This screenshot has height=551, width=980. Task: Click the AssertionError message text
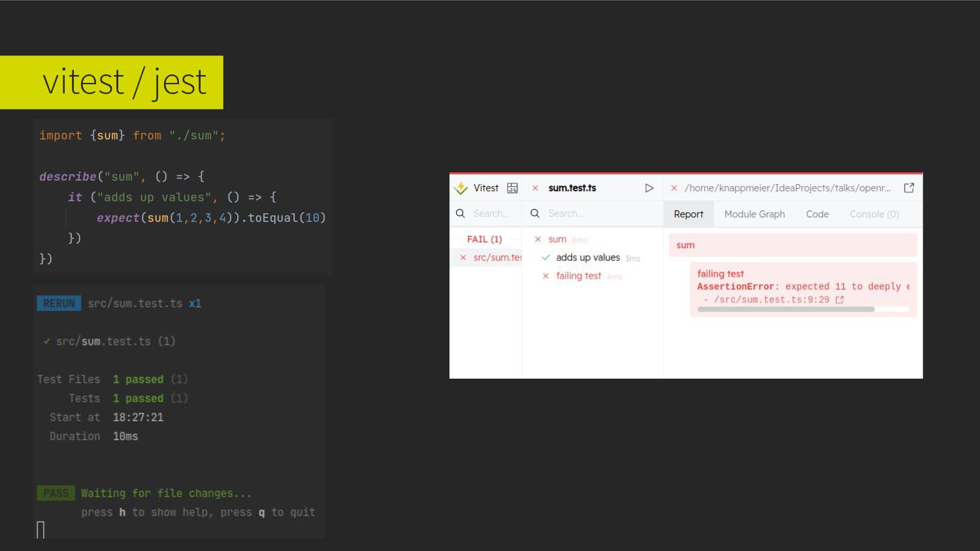tap(804, 287)
